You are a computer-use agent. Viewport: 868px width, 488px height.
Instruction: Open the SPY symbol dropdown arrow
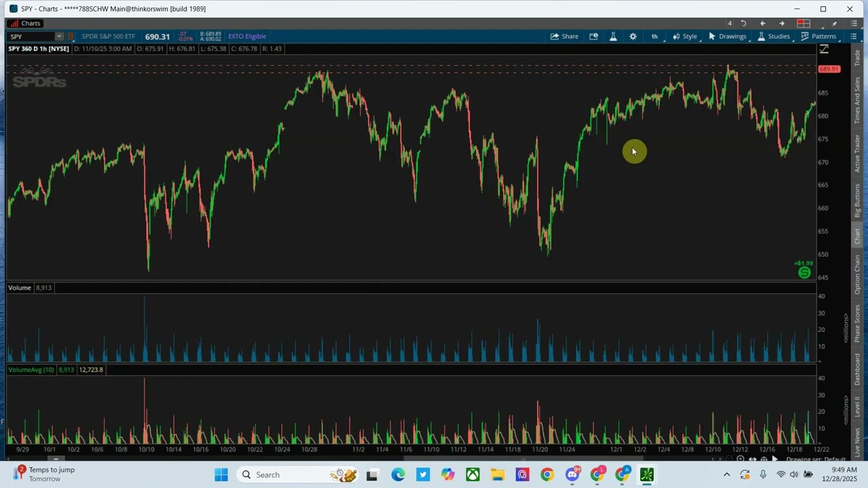[59, 37]
